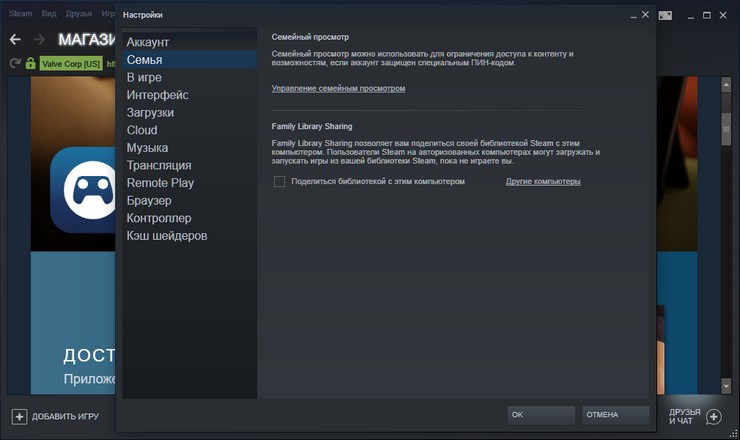The image size is (740, 440).
Task: Confirm settings with OK button
Action: point(541,415)
